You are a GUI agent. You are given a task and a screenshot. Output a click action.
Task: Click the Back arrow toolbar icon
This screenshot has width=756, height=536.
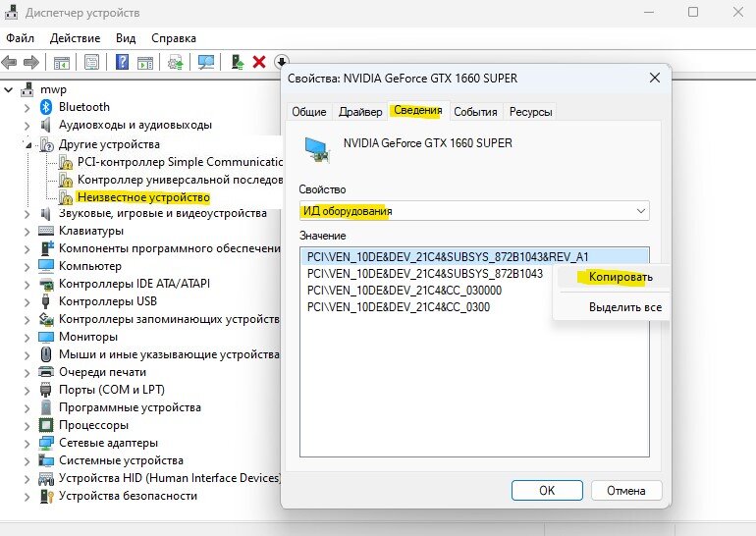pos(9,62)
